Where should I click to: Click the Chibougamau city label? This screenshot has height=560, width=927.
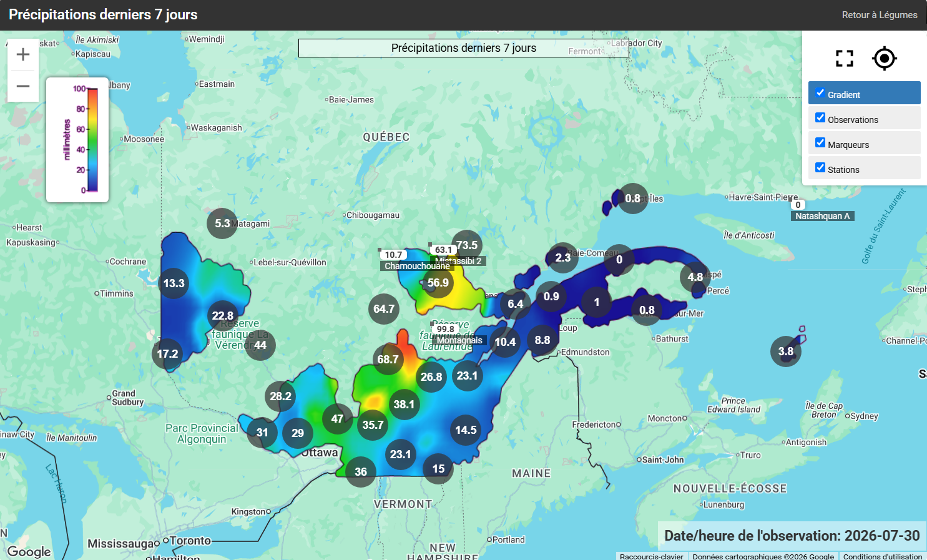point(373,215)
